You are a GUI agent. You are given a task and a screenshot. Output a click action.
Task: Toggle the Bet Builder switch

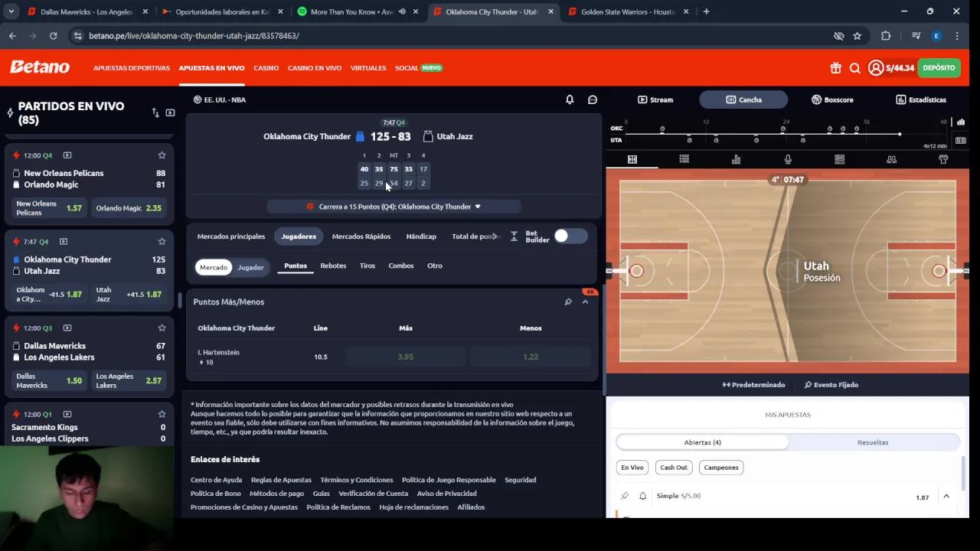[x=570, y=236]
